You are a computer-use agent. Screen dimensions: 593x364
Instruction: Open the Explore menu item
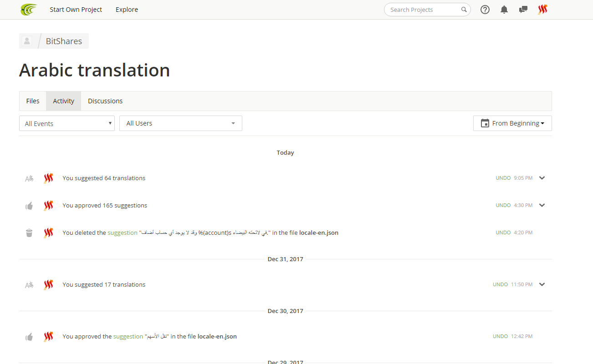pyautogui.click(x=127, y=10)
